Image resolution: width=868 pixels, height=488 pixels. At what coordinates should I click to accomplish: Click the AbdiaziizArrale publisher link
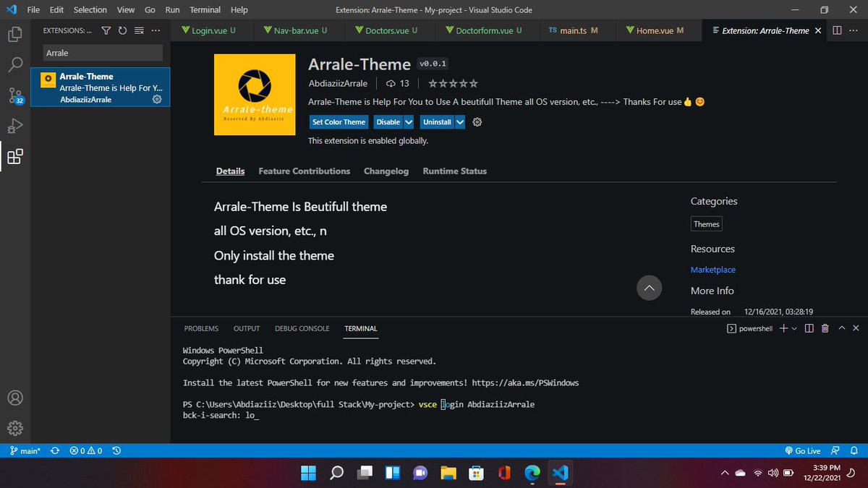pyautogui.click(x=338, y=83)
